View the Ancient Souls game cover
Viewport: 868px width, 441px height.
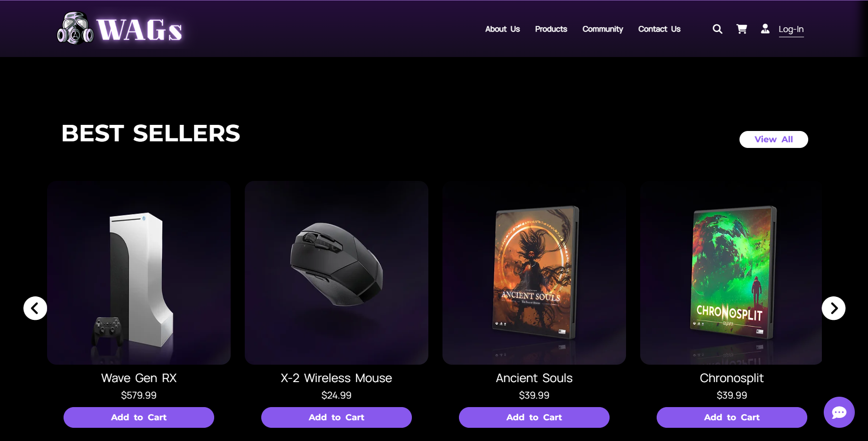point(534,272)
